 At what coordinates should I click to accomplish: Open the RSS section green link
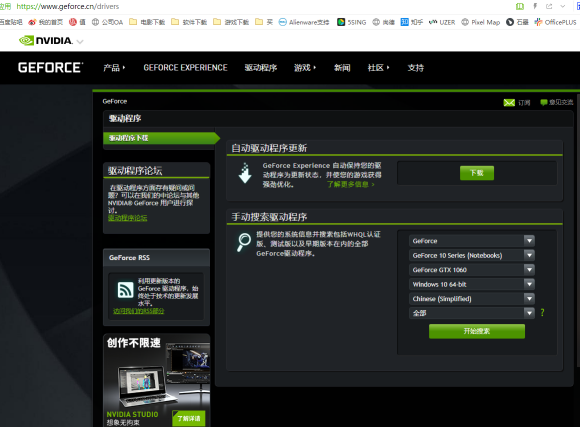pyautogui.click(x=138, y=311)
